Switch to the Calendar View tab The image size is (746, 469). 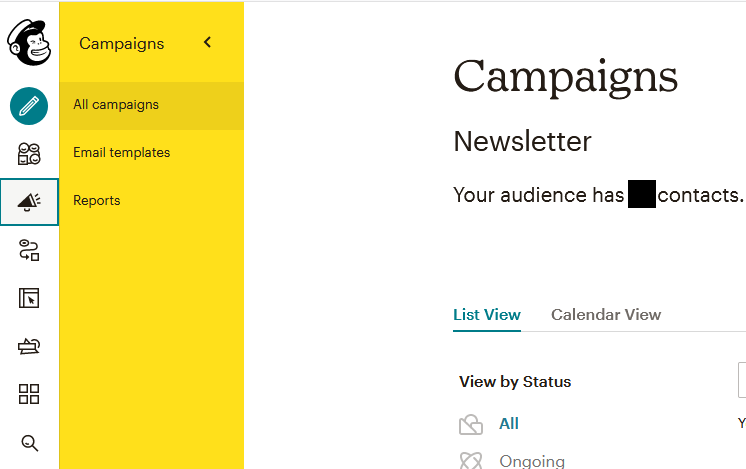click(606, 315)
